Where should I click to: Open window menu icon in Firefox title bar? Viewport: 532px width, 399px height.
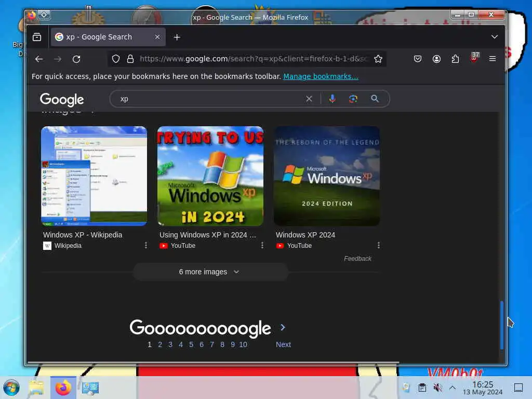pos(31,15)
